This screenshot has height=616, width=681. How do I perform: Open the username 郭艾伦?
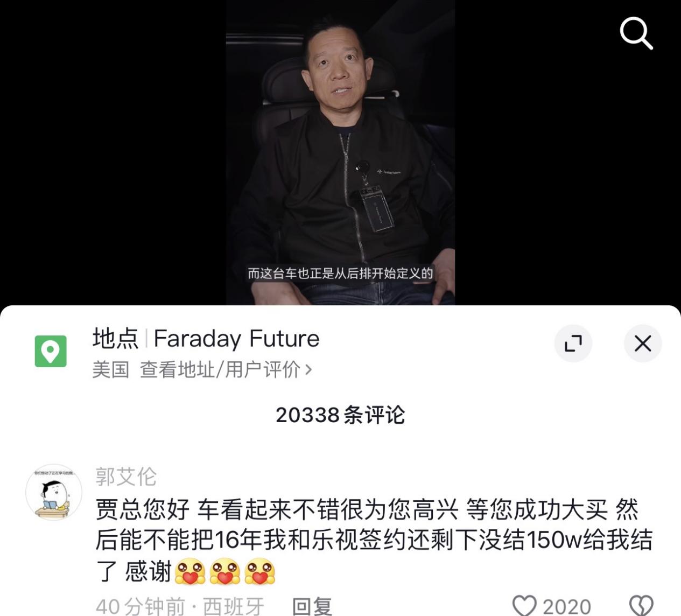(x=126, y=477)
